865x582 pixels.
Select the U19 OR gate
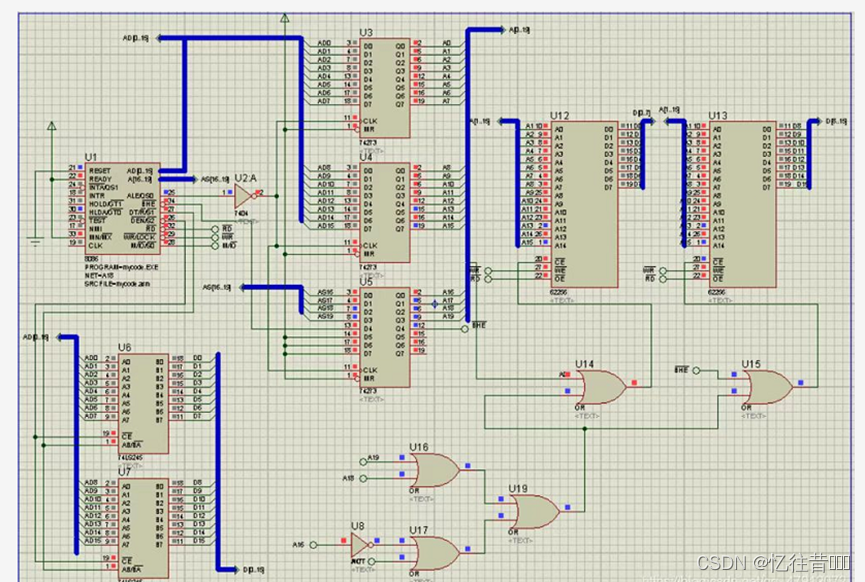point(535,511)
